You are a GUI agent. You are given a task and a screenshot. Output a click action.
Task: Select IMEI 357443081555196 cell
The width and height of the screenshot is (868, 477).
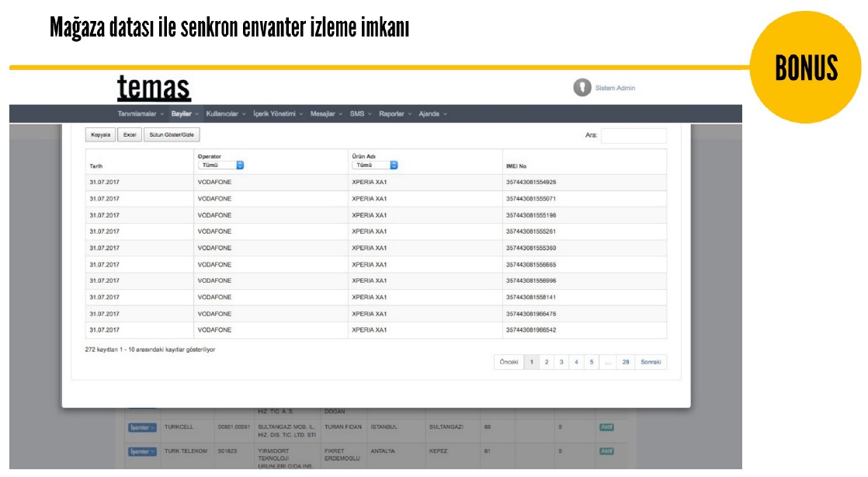(x=531, y=215)
